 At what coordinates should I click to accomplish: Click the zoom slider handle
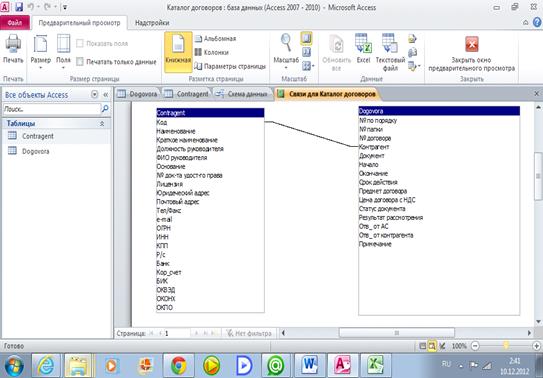pyautogui.click(x=506, y=345)
